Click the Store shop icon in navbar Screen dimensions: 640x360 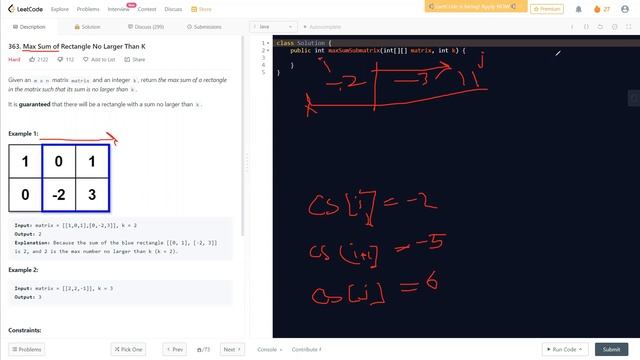click(x=194, y=9)
